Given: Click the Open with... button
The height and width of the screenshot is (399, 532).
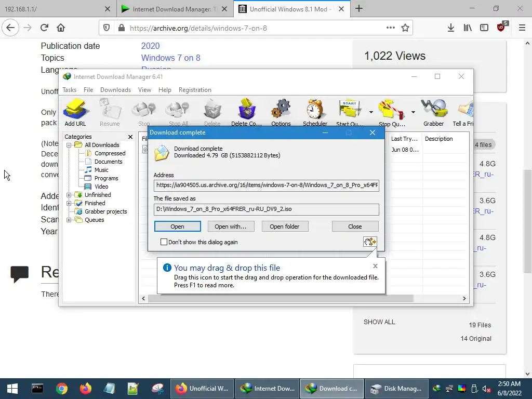Looking at the screenshot, I should (231, 227).
